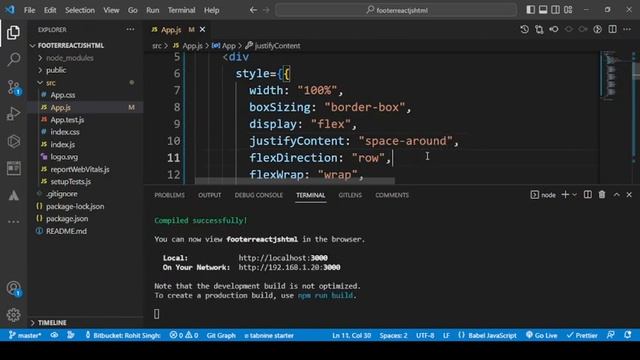Click Go Live in status bar

click(x=542, y=335)
